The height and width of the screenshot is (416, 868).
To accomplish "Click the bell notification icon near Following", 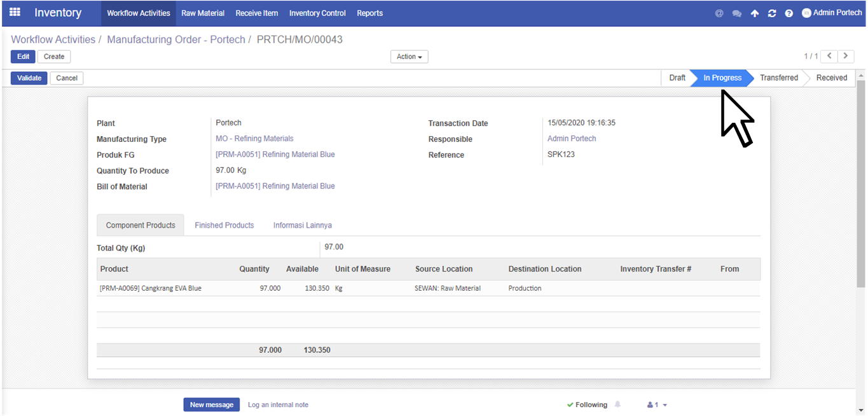I will coord(617,405).
